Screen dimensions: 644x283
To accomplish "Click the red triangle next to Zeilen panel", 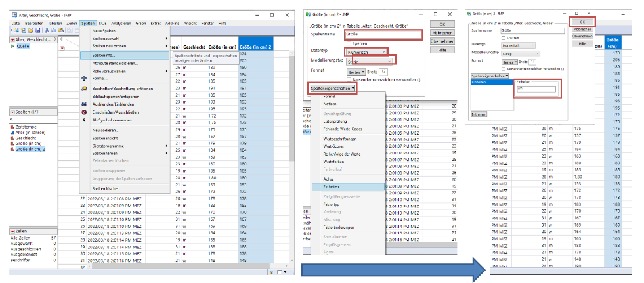I will tap(12, 231).
